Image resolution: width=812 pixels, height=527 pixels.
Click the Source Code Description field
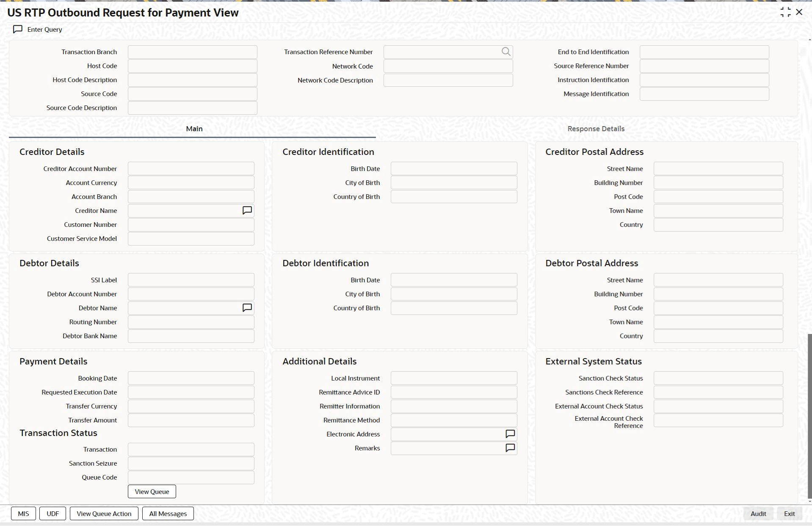click(x=193, y=108)
